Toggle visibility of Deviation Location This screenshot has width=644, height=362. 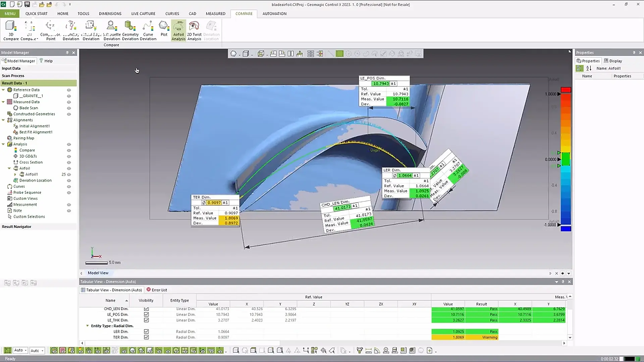tap(69, 180)
